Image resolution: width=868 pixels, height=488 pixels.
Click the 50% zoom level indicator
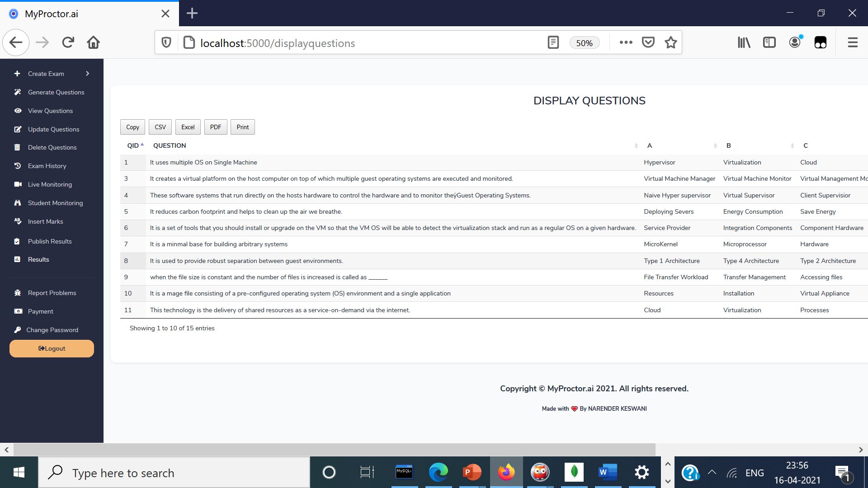(x=584, y=43)
